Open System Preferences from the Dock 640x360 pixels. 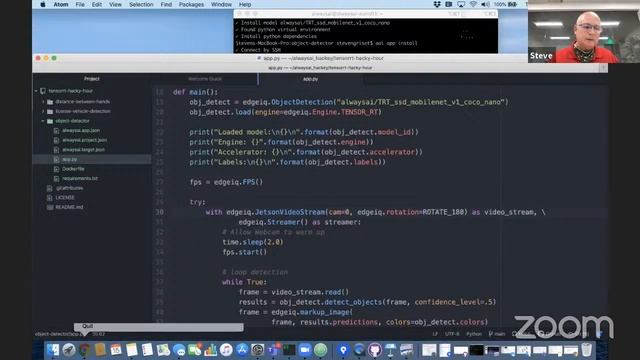[x=258, y=350]
